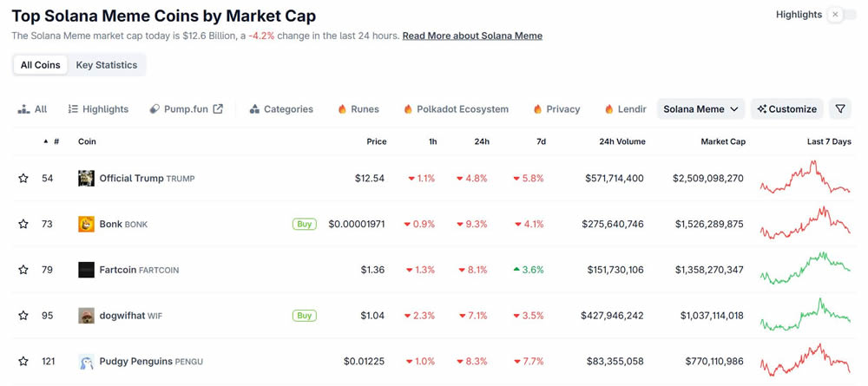Select the Categories tab
Screen dimensions: 868x386
[x=281, y=109]
